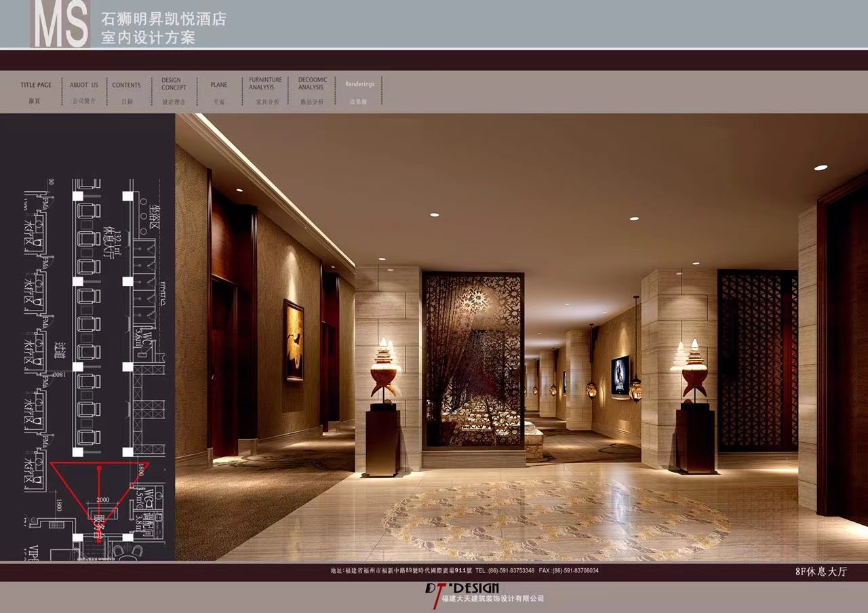868x613 pixels.
Task: Open the lounge hall rendering image
Action: click(x=521, y=336)
